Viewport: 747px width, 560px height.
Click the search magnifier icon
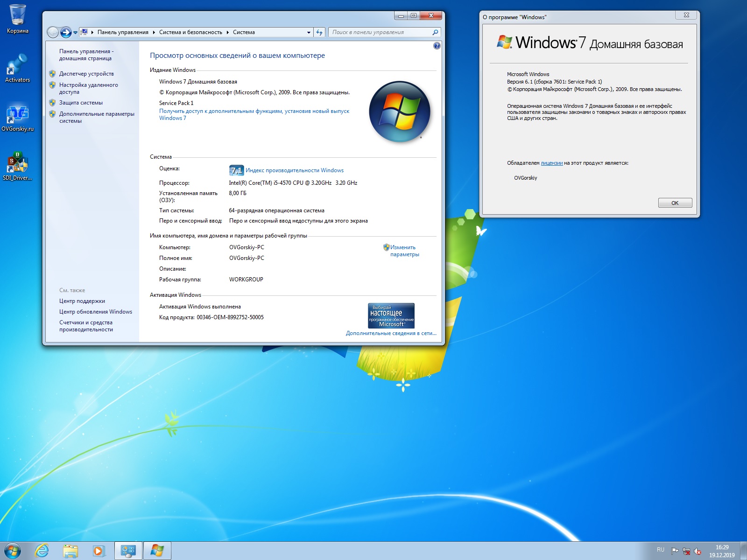coord(435,32)
